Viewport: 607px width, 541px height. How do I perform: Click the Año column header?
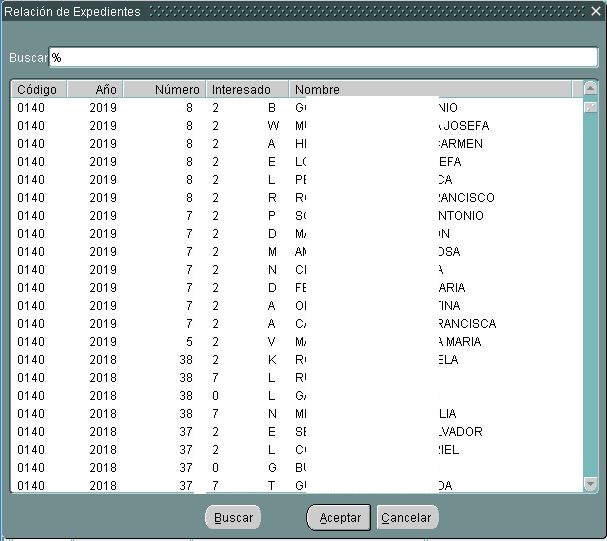click(x=95, y=90)
